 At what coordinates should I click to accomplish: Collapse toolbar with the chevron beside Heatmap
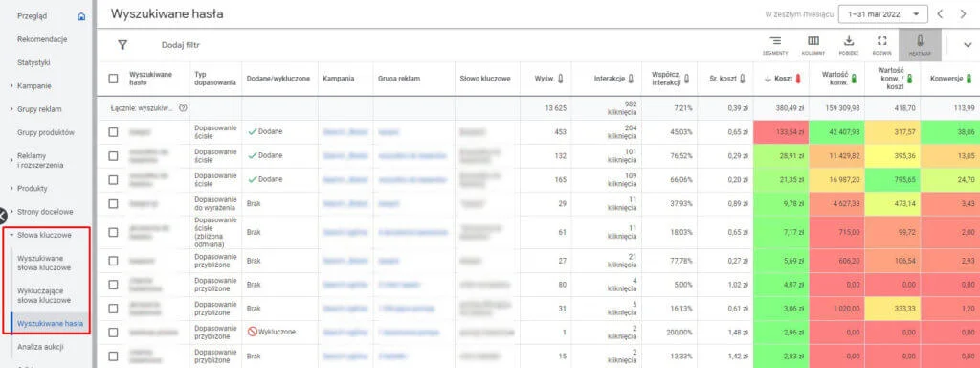click(968, 45)
